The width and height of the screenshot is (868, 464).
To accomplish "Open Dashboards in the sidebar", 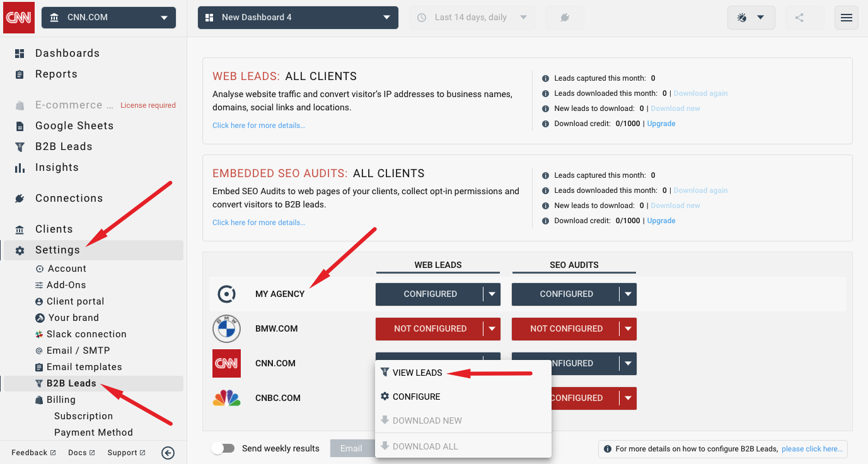I will (x=67, y=53).
